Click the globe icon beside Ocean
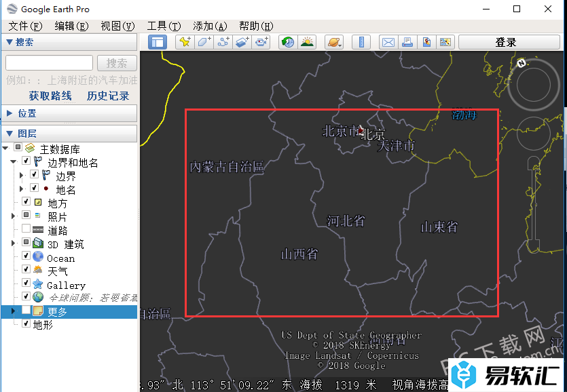The width and height of the screenshot is (567, 392). (x=38, y=256)
